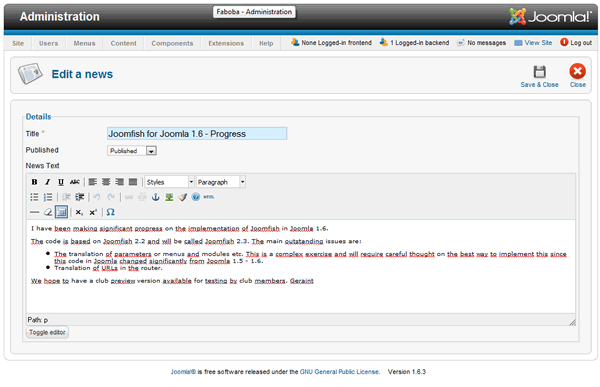This screenshot has height=387, width=600.
Task: Click Toggle editor button
Action: [47, 332]
